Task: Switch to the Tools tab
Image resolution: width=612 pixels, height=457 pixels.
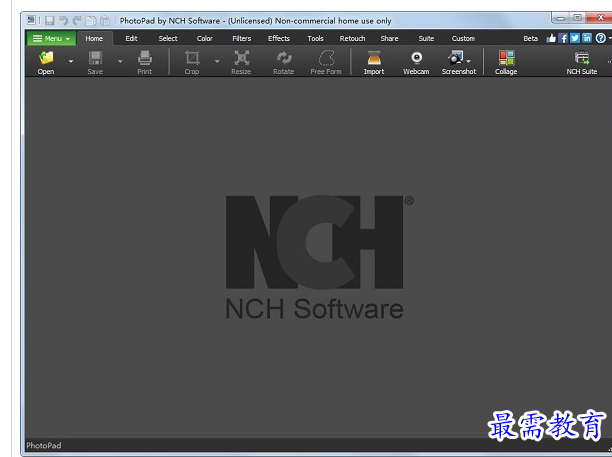Action: (x=315, y=38)
